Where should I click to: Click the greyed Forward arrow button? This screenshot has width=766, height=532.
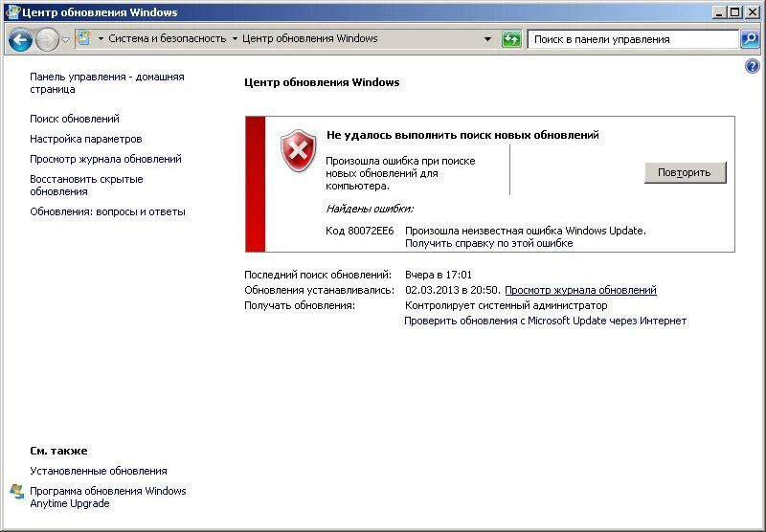click(x=47, y=39)
